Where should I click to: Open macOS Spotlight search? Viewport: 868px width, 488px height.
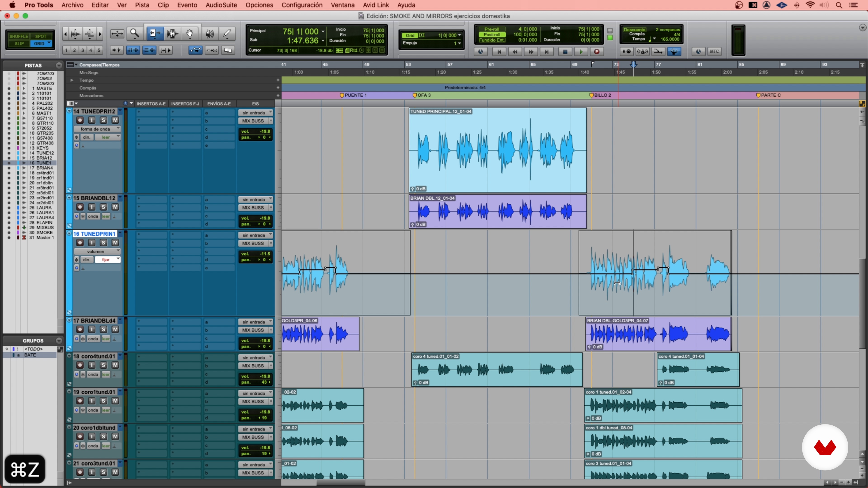839,5
